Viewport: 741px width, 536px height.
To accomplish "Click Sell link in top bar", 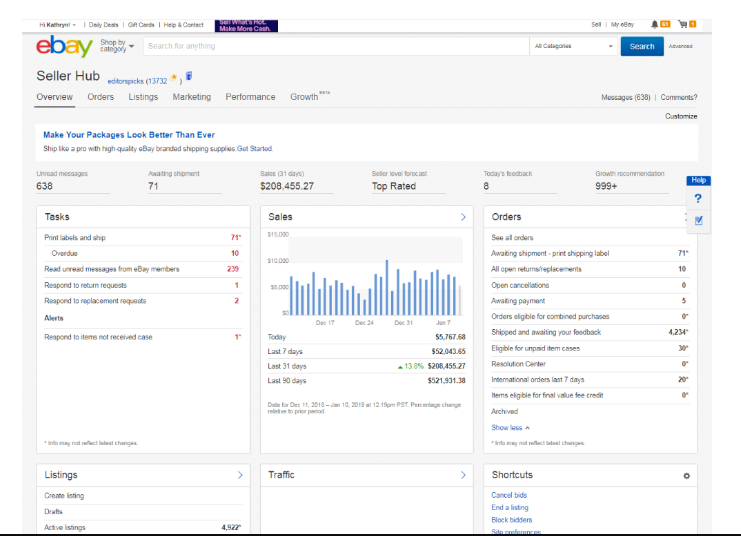I will point(596,25).
